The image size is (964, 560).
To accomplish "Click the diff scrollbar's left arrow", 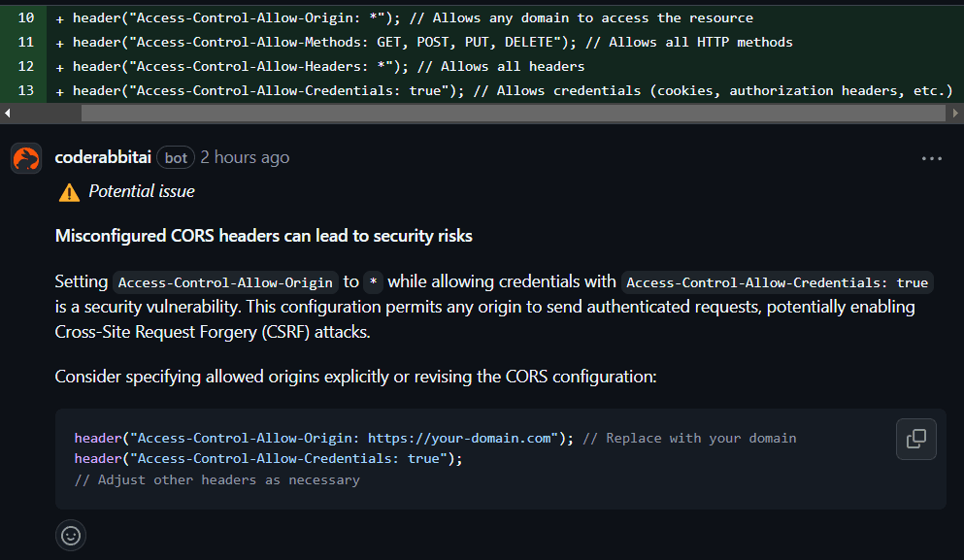I will pyautogui.click(x=7, y=114).
